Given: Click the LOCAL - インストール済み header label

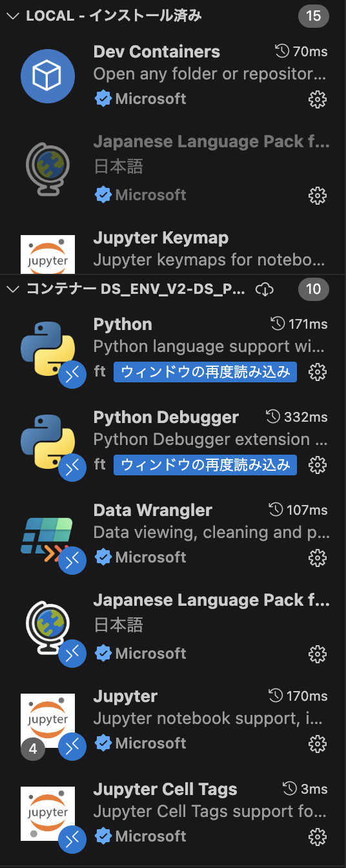Looking at the screenshot, I should (x=114, y=17).
